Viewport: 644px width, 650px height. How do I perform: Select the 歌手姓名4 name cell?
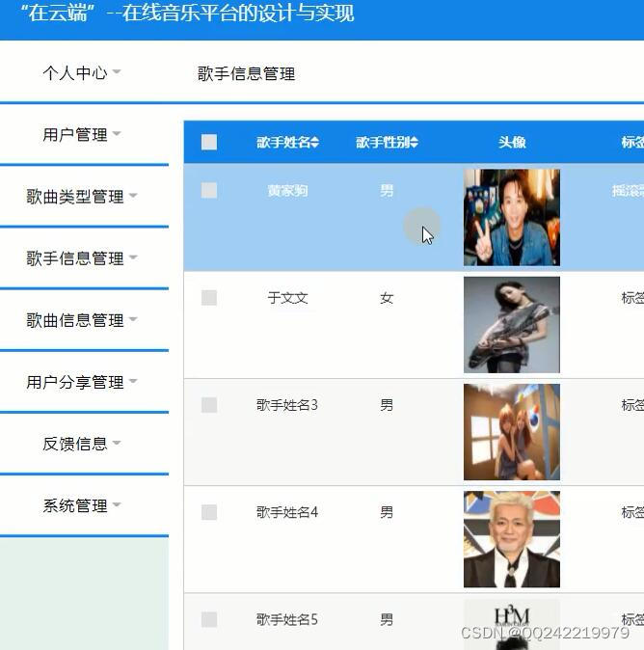pos(286,512)
